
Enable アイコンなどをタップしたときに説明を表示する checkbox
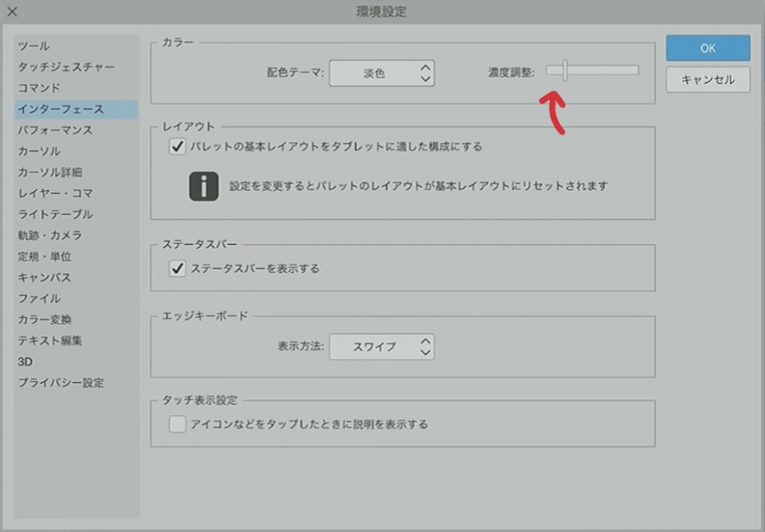tap(177, 424)
